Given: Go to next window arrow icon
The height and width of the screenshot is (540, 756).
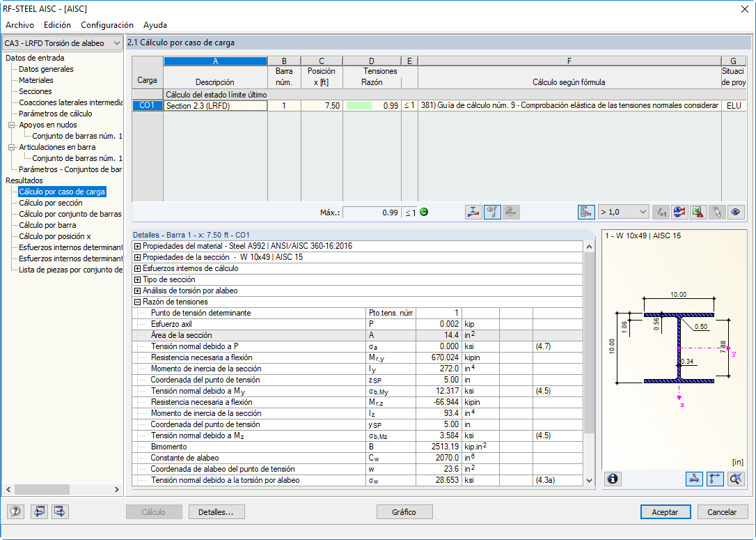Looking at the screenshot, I should pyautogui.click(x=60, y=511).
